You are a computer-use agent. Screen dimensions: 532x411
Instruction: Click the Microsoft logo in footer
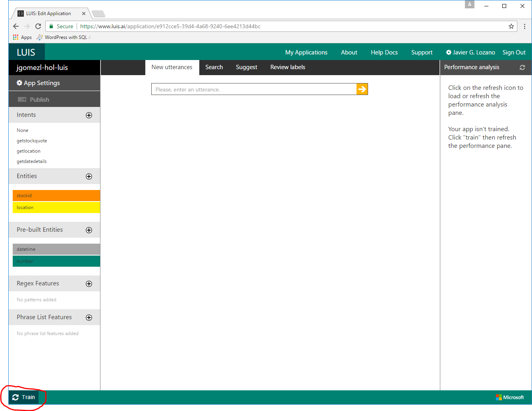(x=510, y=397)
